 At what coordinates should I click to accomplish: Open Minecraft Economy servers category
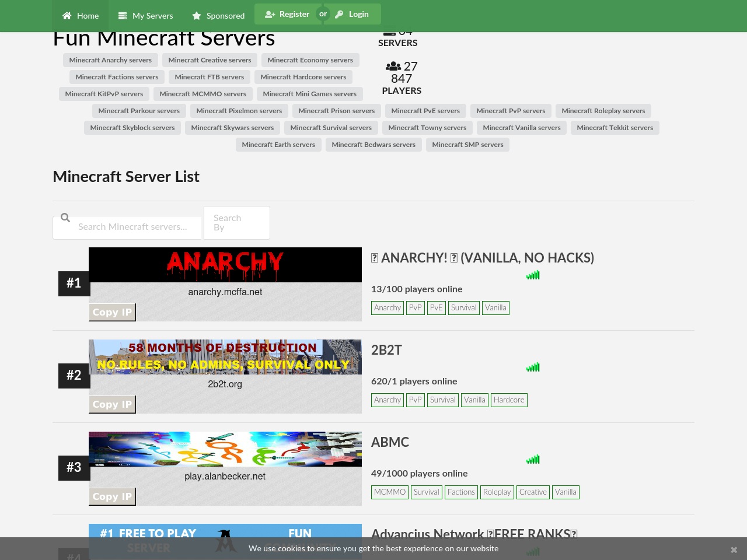coord(310,60)
